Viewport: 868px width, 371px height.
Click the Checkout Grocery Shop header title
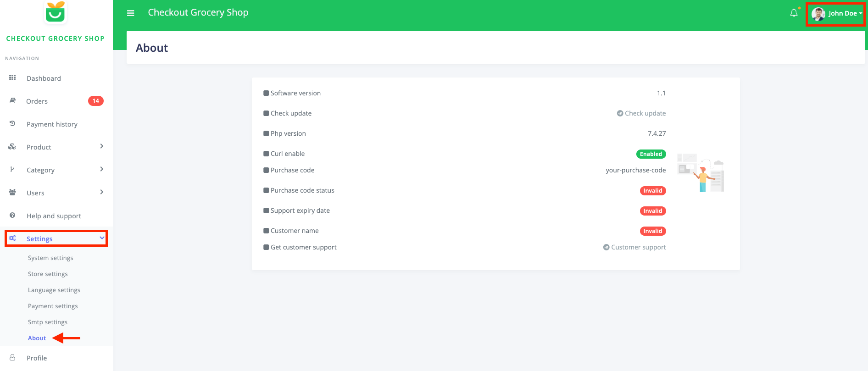pos(198,12)
